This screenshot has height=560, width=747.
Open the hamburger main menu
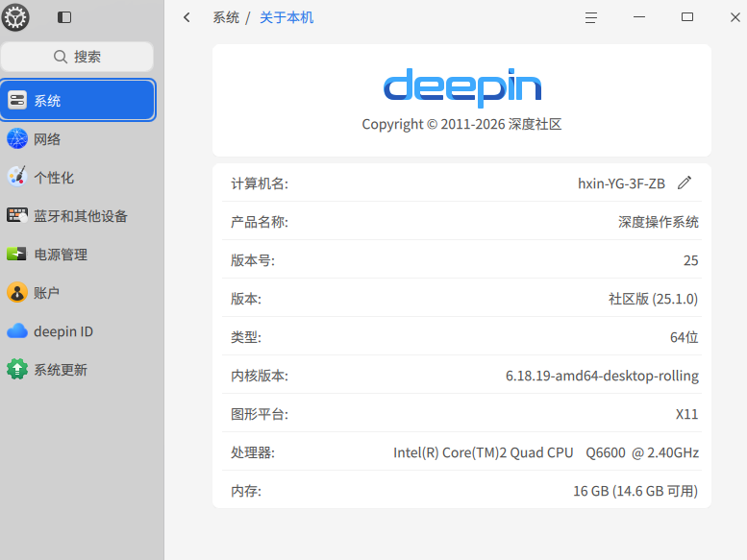(590, 17)
